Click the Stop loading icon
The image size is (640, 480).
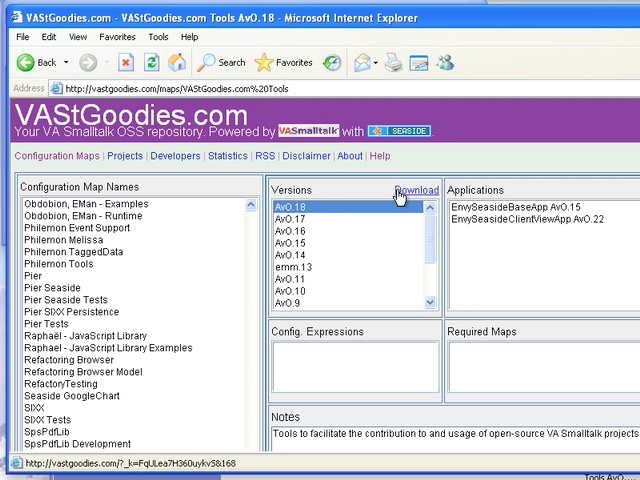126,63
